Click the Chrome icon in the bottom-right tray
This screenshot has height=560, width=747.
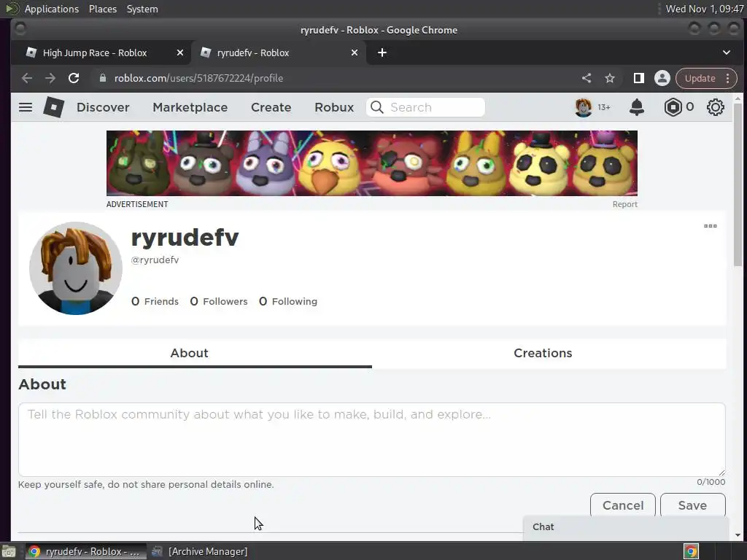click(x=691, y=551)
